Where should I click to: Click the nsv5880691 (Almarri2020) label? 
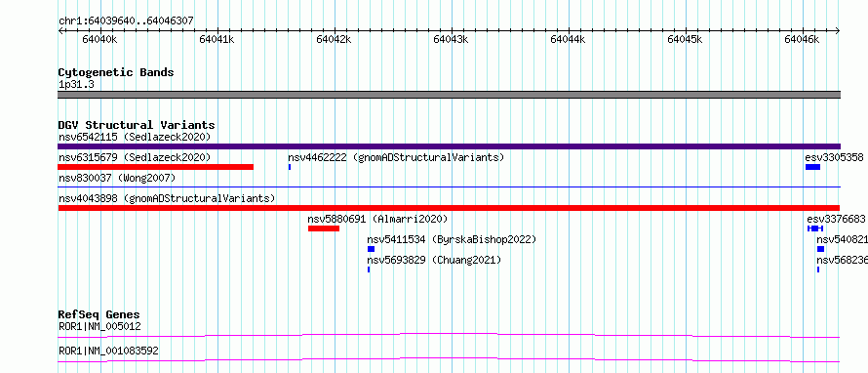coord(377,219)
